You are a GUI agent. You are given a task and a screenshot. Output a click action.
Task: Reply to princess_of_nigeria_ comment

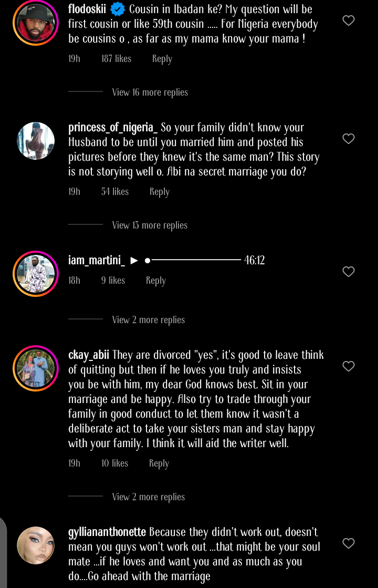[160, 192]
